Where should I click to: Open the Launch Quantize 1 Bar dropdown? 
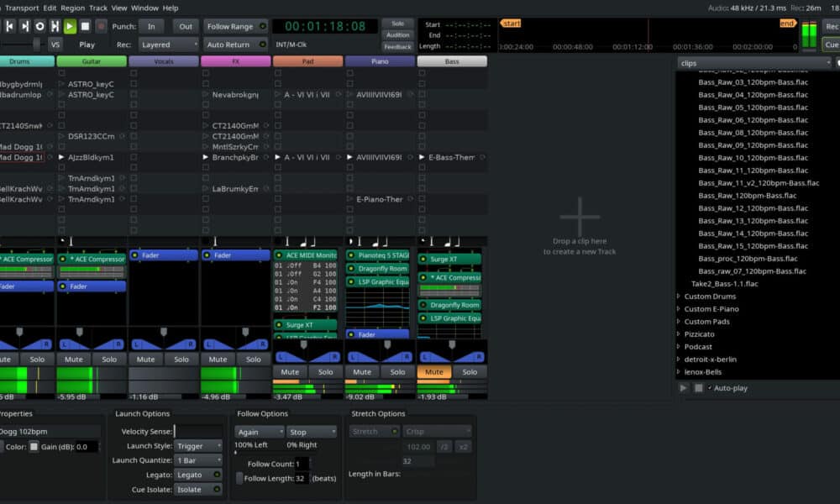click(197, 460)
